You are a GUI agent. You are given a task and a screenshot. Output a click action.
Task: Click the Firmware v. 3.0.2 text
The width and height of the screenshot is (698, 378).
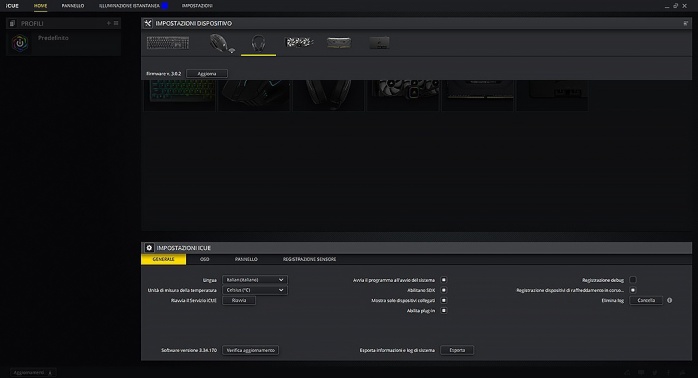pos(164,74)
